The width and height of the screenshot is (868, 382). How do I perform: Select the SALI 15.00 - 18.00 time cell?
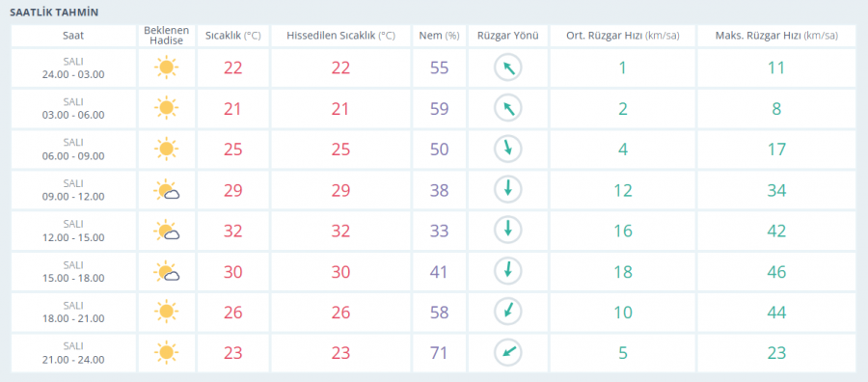coord(73,272)
